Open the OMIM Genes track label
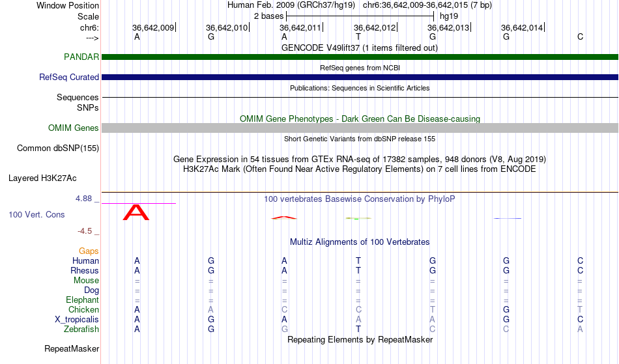The image size is (619, 364). point(74,128)
